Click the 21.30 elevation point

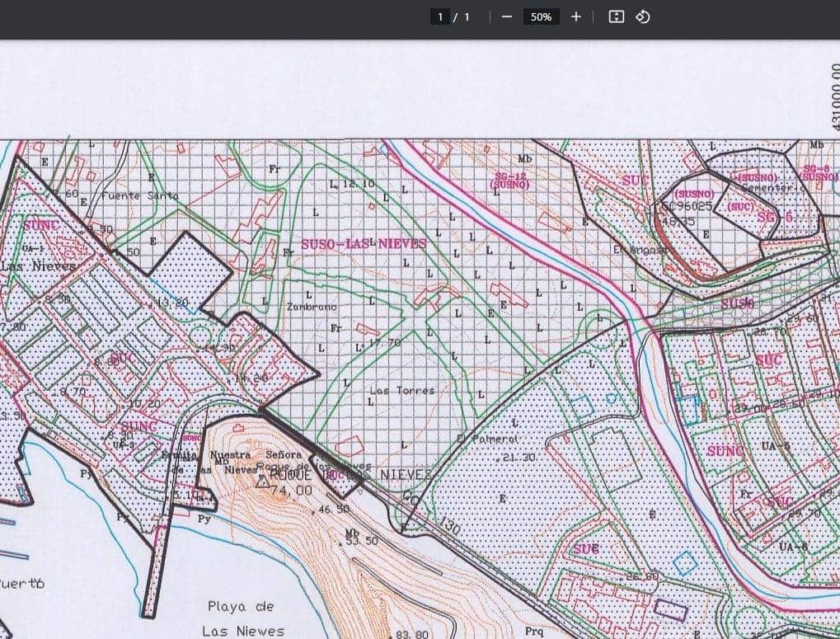point(515,458)
